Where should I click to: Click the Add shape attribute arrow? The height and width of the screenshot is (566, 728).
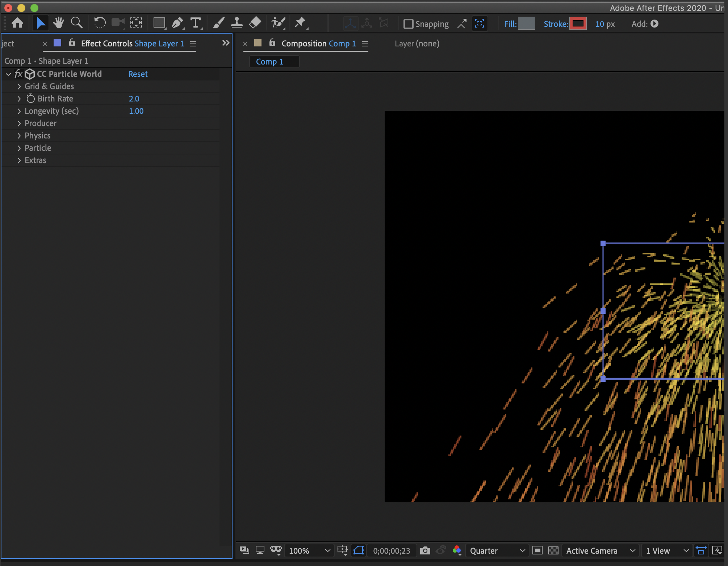click(654, 24)
